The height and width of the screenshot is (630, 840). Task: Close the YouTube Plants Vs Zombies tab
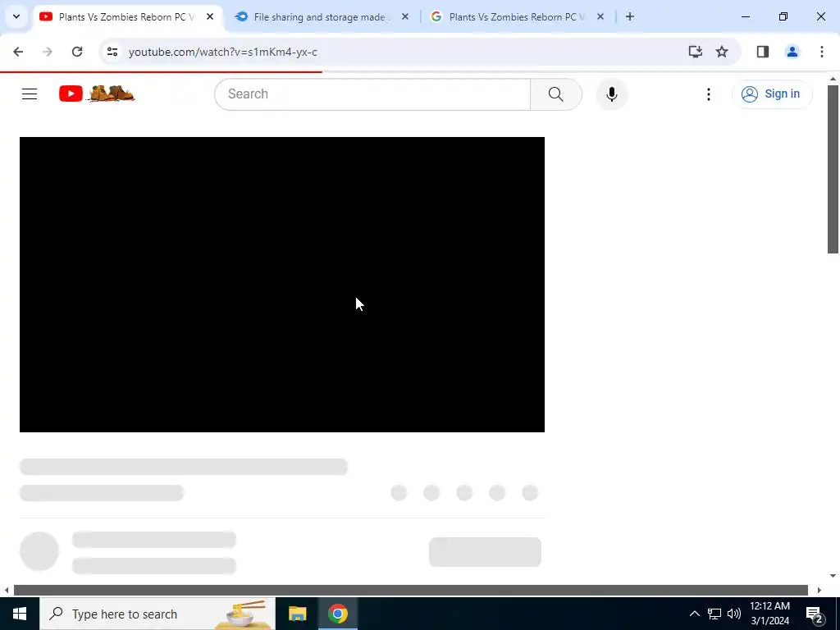click(x=210, y=16)
